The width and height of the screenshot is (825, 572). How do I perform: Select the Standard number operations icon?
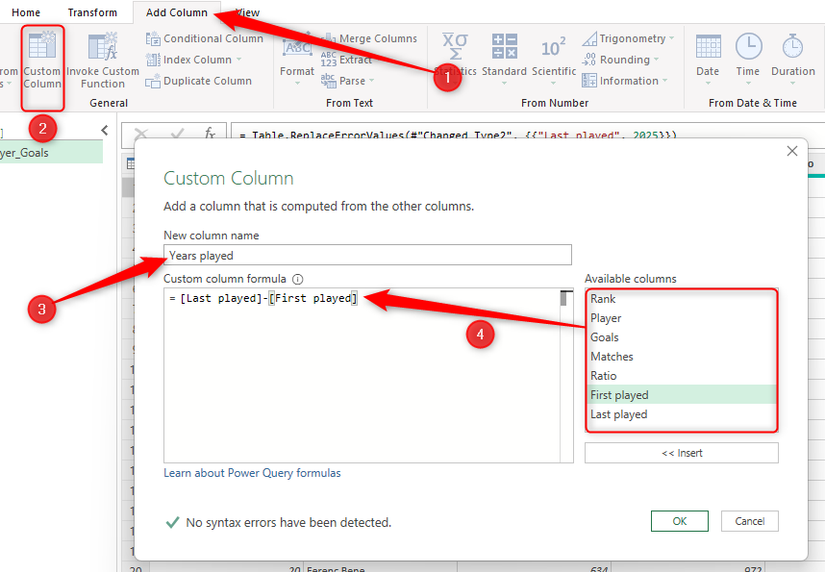pyautogui.click(x=504, y=48)
